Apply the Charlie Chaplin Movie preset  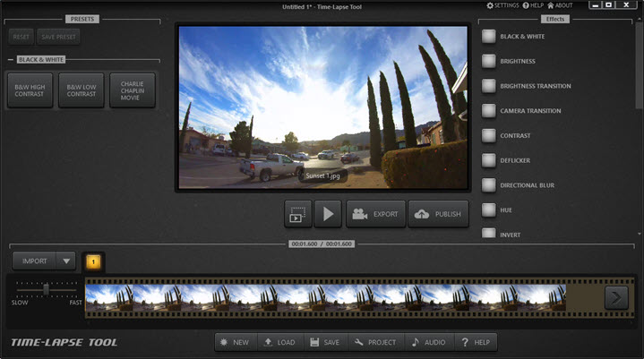coord(133,90)
